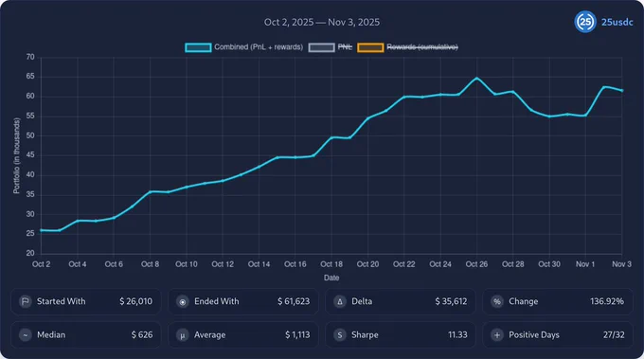The image size is (644, 359).
Task: Click the Nov 1 x-axis label
Action: [x=585, y=264]
